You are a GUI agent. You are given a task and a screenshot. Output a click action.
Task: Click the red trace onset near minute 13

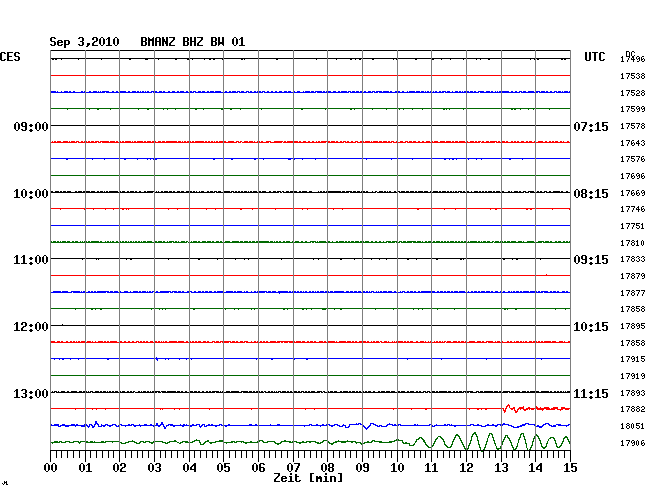click(x=507, y=409)
